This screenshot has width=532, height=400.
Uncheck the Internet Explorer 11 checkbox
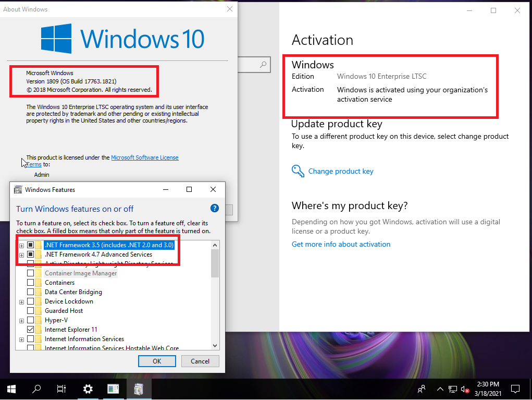[x=31, y=330]
